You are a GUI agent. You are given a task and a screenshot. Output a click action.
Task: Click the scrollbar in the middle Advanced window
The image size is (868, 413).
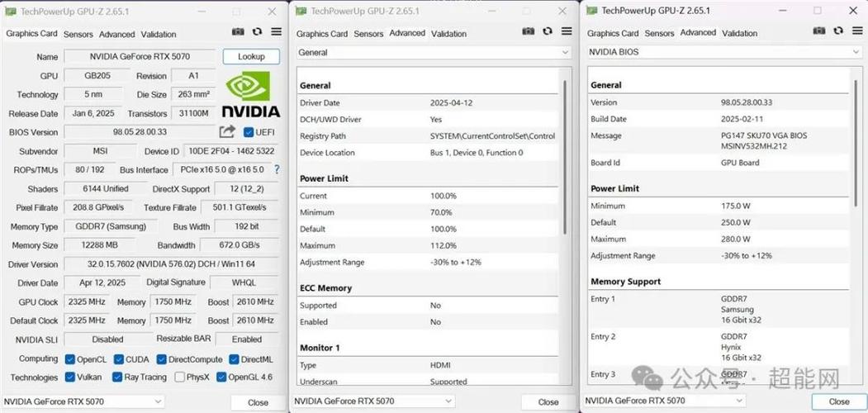(x=566, y=157)
